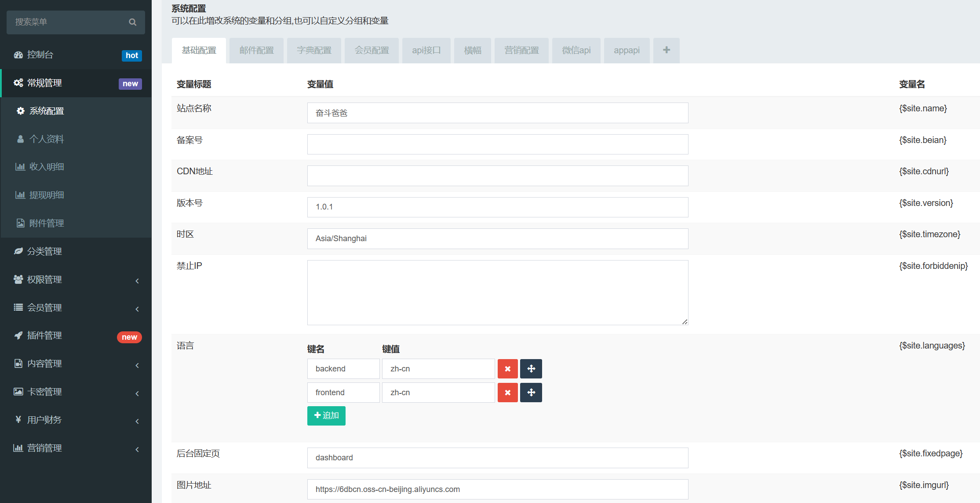Click the search magnifier icon in sidebar
Screen dimensions: 980x503
coord(132,22)
